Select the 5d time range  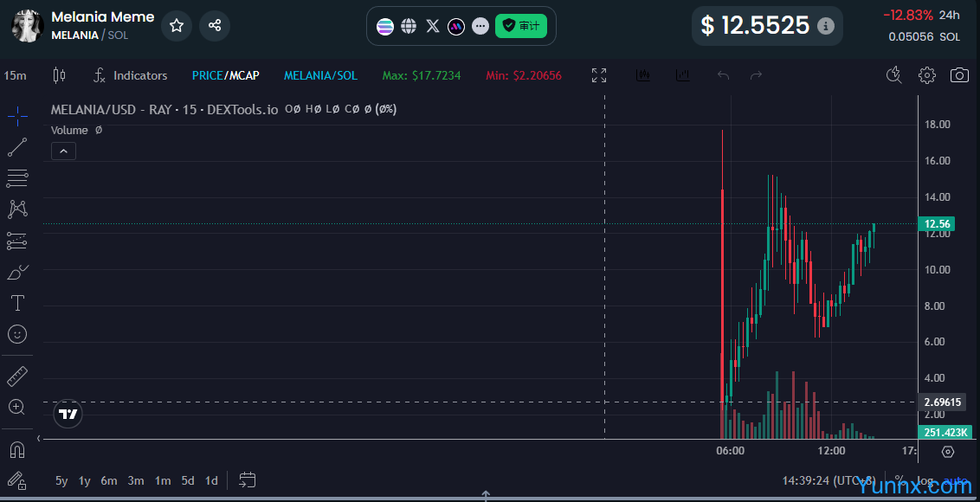pos(188,480)
